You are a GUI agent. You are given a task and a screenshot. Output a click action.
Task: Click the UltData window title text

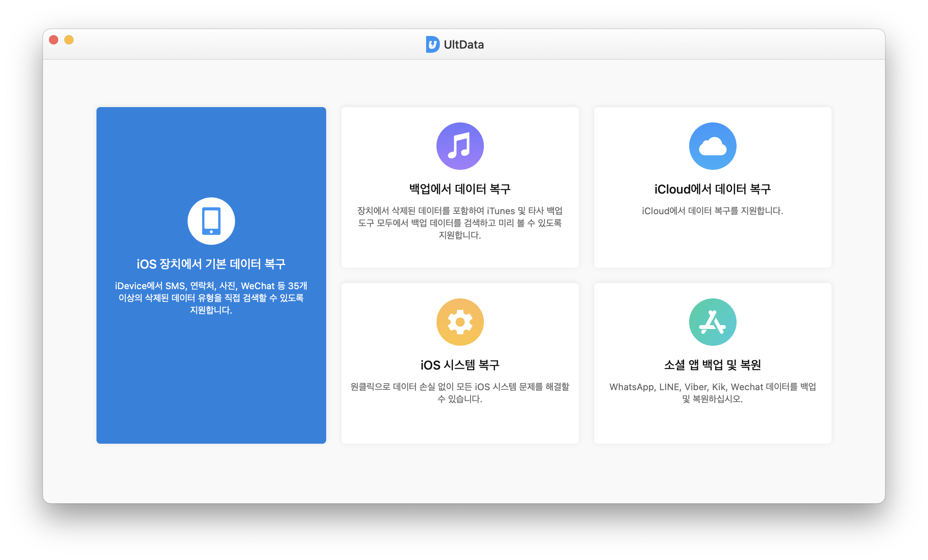tap(464, 45)
